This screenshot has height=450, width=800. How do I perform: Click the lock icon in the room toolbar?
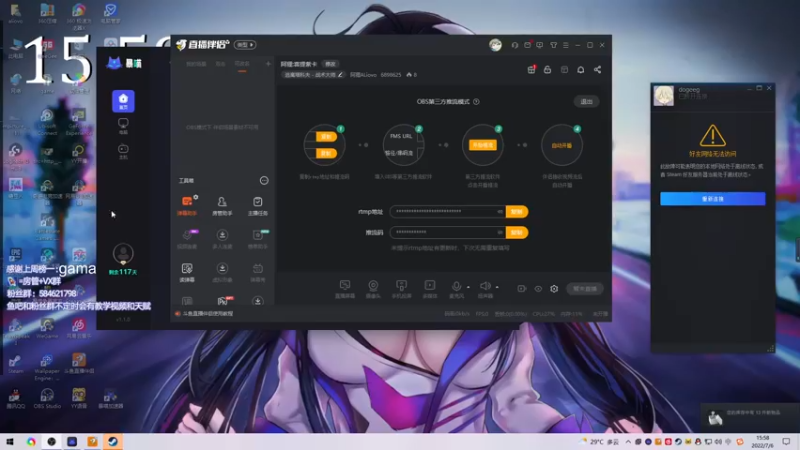(547, 69)
